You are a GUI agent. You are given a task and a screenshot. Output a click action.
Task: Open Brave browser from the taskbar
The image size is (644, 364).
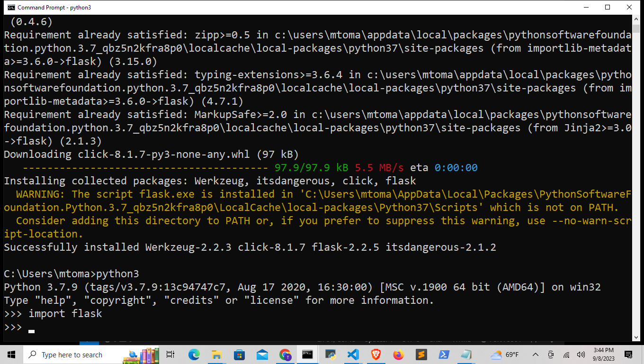tap(376, 355)
